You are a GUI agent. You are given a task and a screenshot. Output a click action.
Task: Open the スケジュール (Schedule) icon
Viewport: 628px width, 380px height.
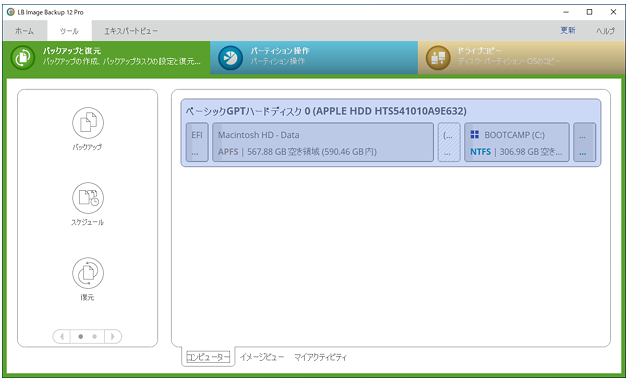point(88,198)
